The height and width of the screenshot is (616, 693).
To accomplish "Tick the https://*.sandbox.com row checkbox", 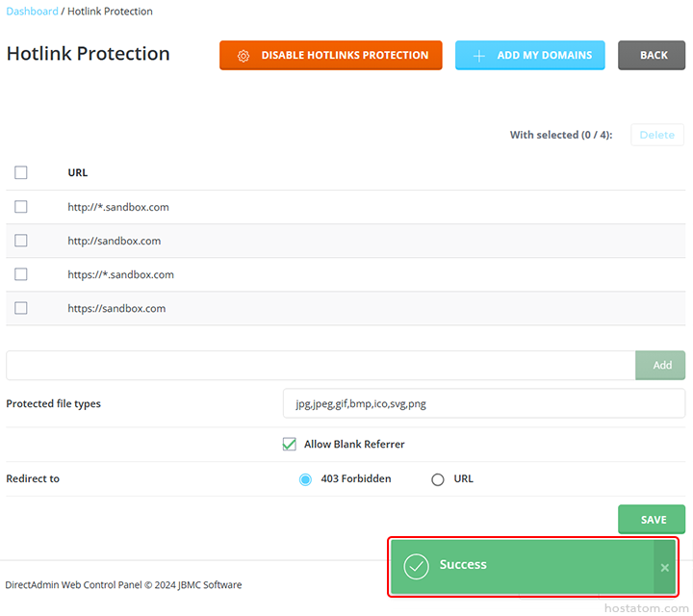I will [21, 274].
